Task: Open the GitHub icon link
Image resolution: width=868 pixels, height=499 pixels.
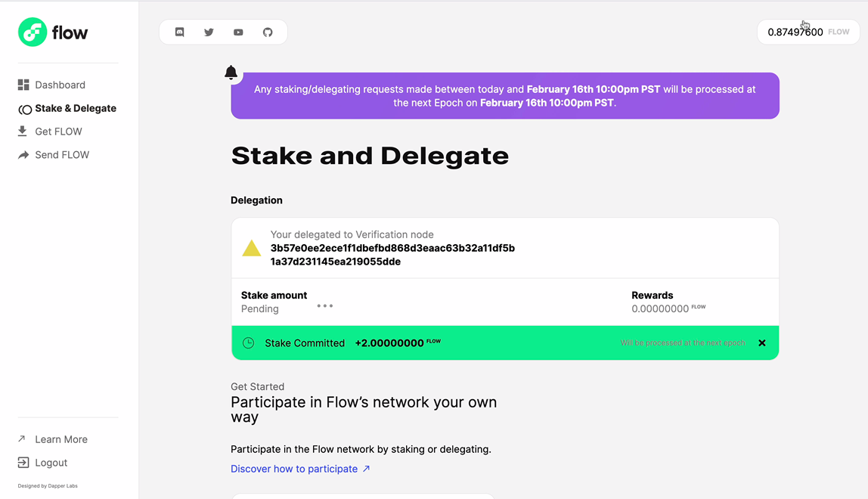Action: click(268, 32)
